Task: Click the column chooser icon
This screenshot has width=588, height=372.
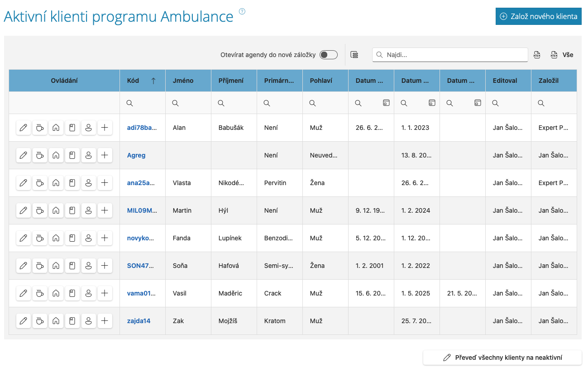Action: pos(354,55)
